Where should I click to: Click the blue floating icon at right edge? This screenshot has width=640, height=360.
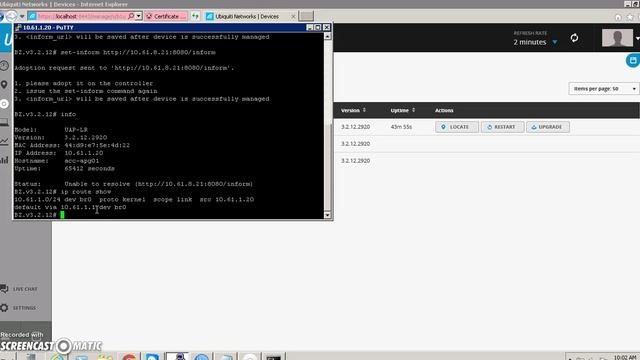[x=633, y=61]
